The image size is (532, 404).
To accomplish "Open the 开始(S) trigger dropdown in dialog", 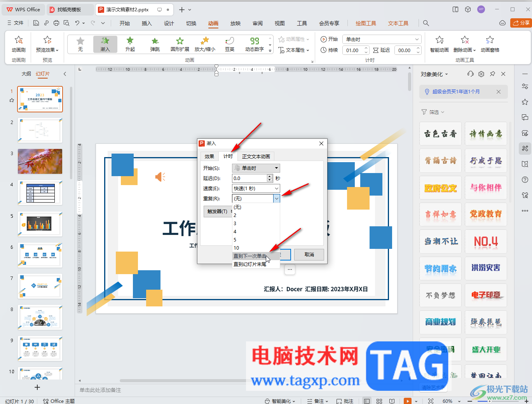I will point(256,168).
